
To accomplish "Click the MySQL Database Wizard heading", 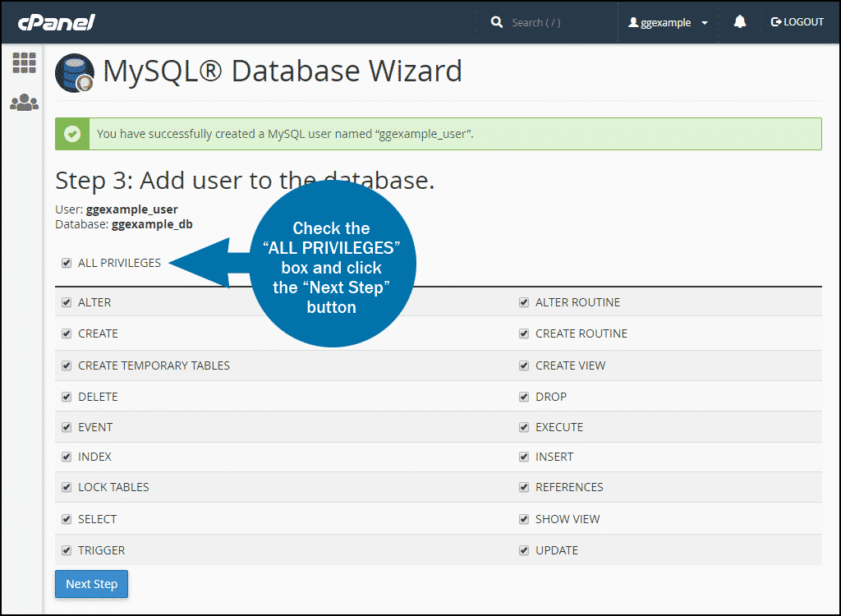I will [x=283, y=71].
